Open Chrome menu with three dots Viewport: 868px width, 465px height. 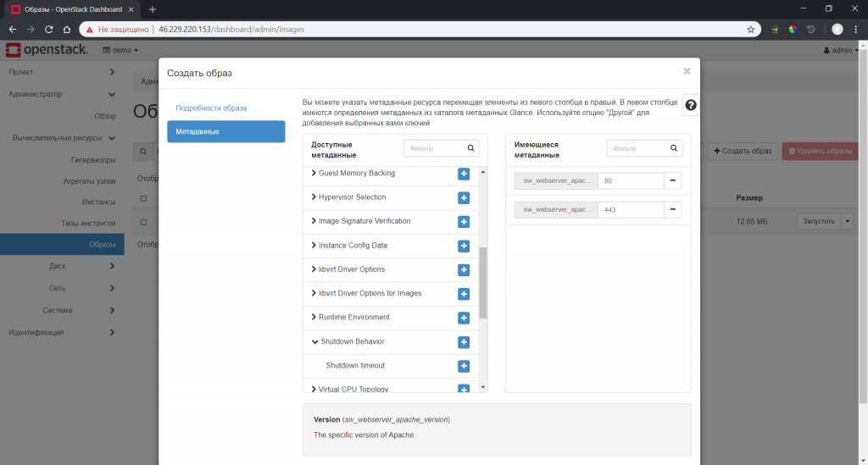click(x=856, y=30)
